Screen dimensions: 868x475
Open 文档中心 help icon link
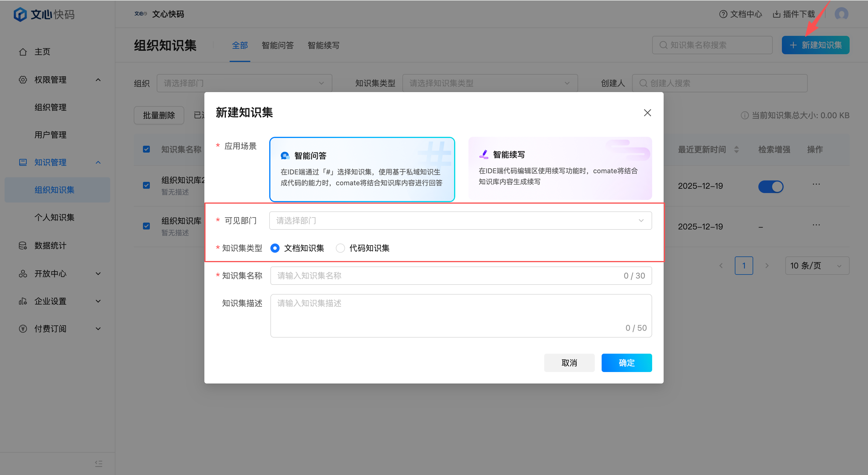[723, 14]
